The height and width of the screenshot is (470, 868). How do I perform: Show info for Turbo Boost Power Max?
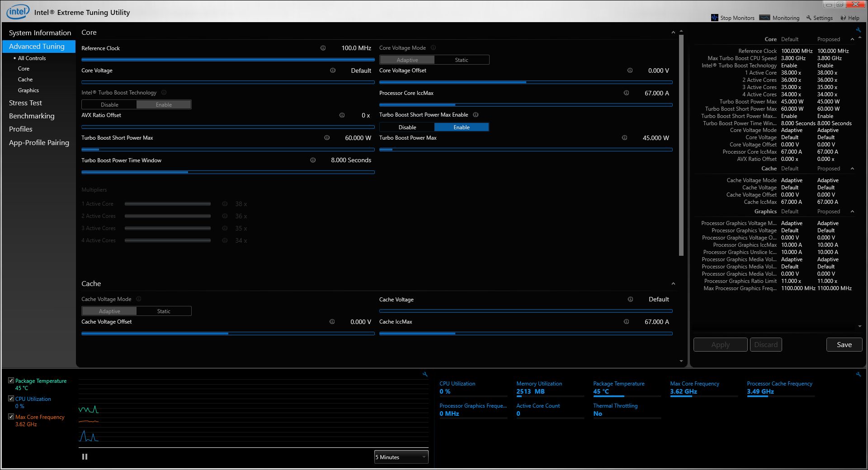click(x=624, y=138)
